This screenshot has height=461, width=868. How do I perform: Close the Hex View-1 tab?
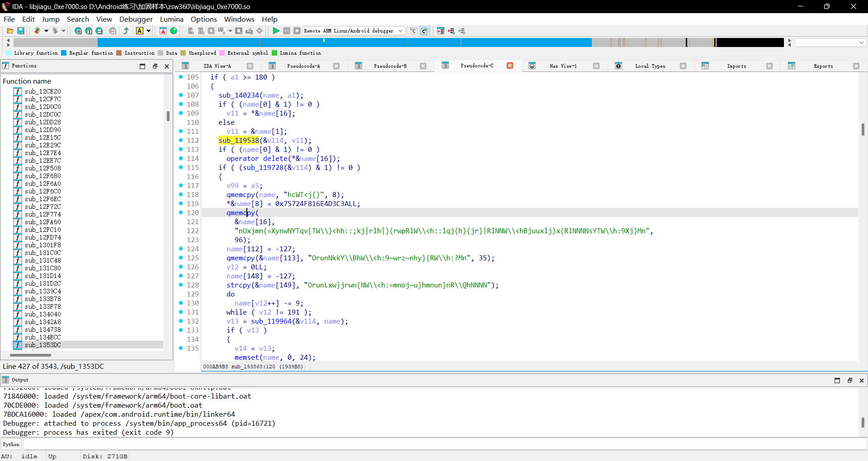pos(596,66)
